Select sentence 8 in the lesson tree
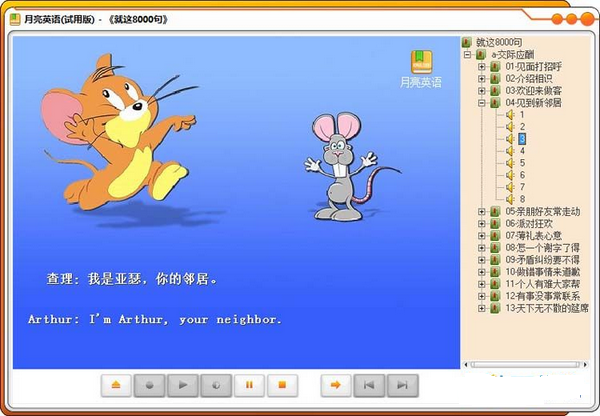 click(521, 199)
